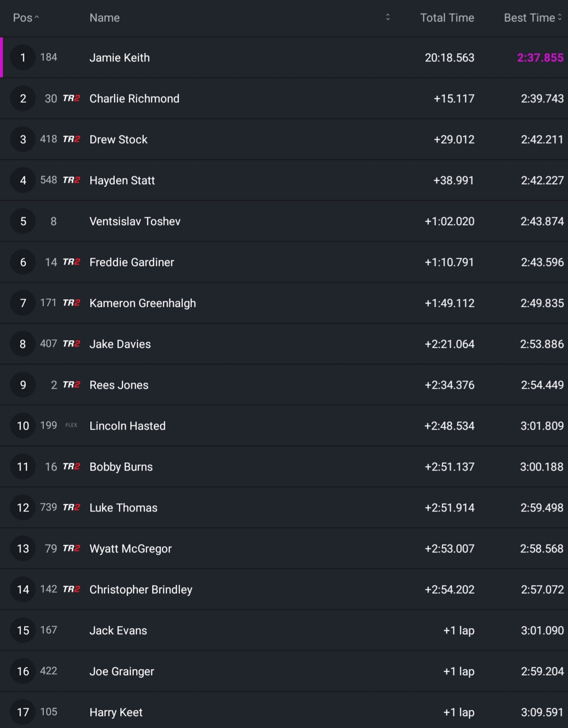Click the purple fastest lap 2:37.855
Image resolution: width=568 pixels, height=728 pixels.
pos(540,58)
